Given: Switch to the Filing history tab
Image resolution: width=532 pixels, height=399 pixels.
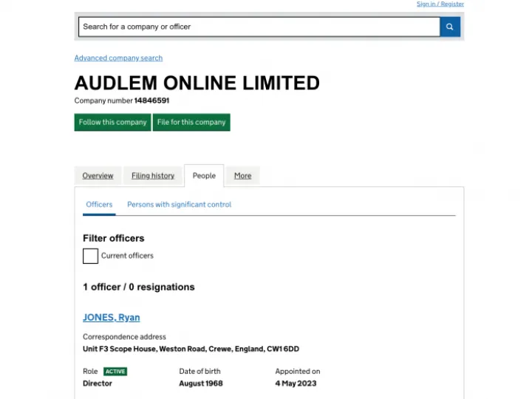Looking at the screenshot, I should (x=153, y=176).
